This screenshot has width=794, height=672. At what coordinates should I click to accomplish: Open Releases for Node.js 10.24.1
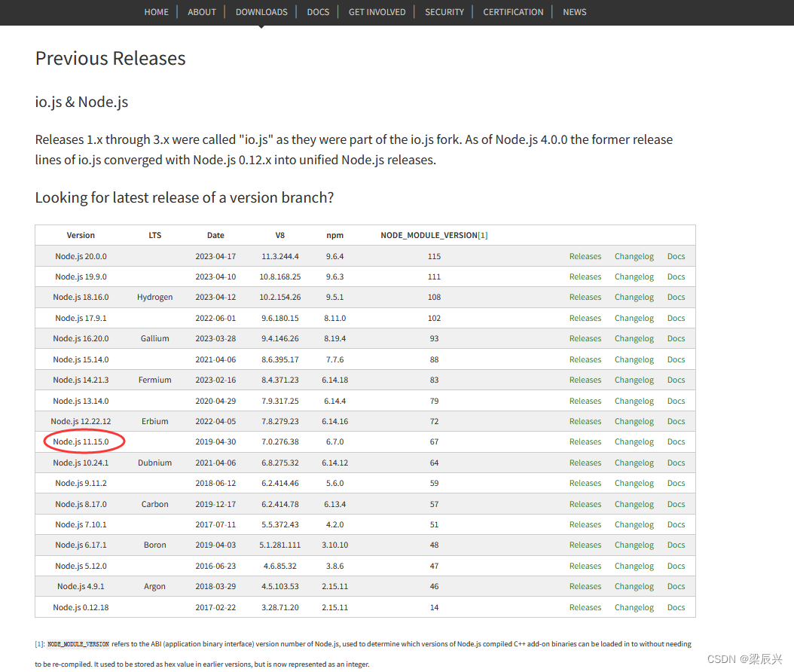(x=585, y=463)
